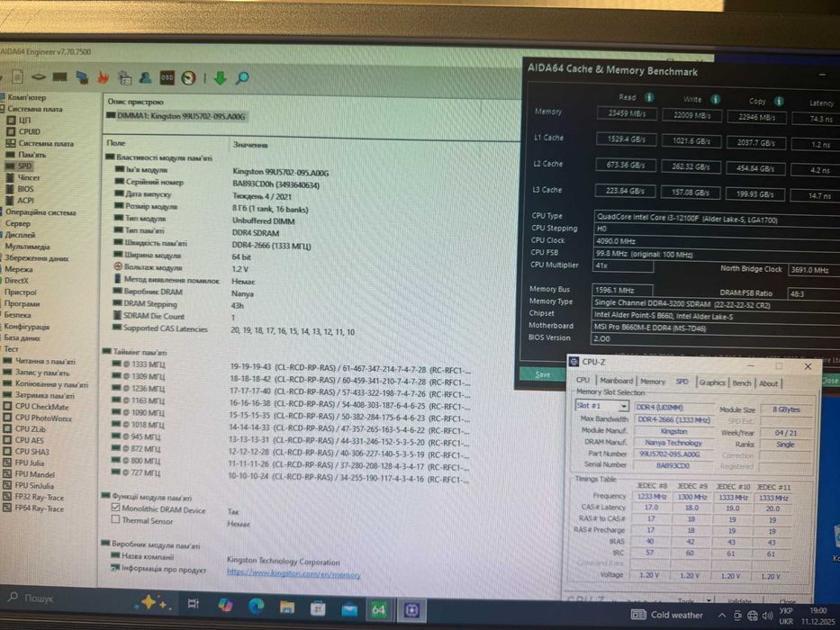Launch disk benchmark diamond-shaped toolbar icon
The width and height of the screenshot is (840, 630).
pyautogui.click(x=38, y=76)
